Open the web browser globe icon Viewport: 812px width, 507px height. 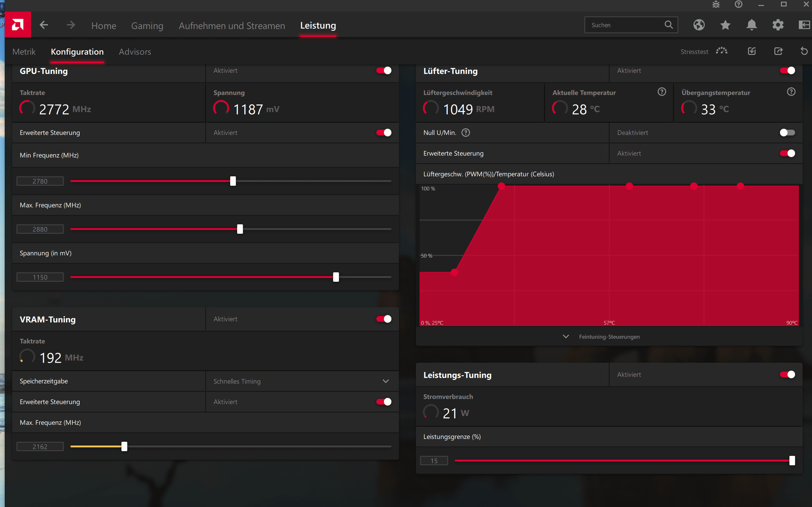click(699, 25)
